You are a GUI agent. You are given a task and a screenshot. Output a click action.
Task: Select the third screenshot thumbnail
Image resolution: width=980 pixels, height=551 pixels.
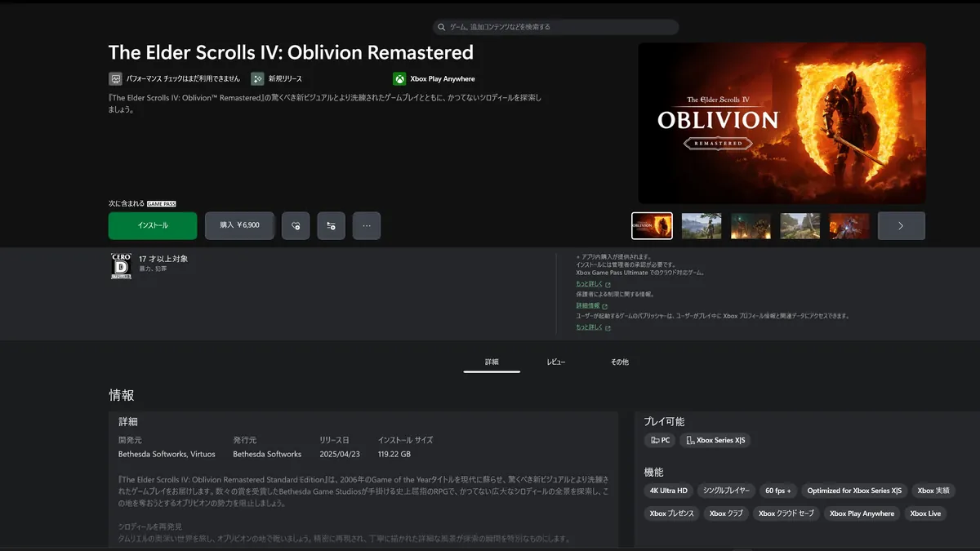pyautogui.click(x=751, y=226)
